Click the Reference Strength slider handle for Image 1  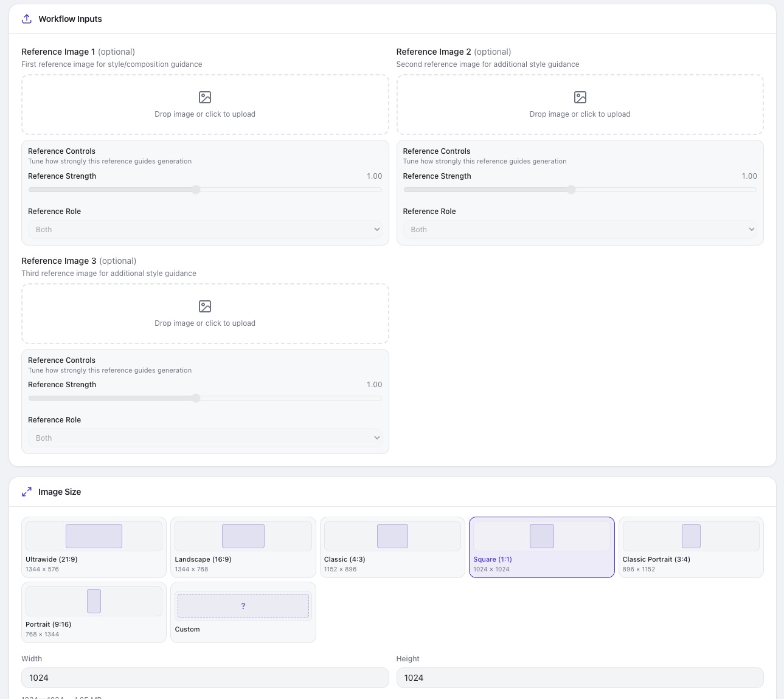(x=196, y=190)
